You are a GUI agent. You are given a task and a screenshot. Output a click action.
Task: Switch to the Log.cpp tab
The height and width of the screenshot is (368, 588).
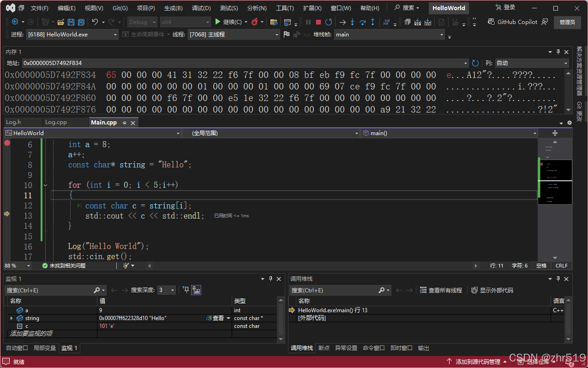pos(56,122)
